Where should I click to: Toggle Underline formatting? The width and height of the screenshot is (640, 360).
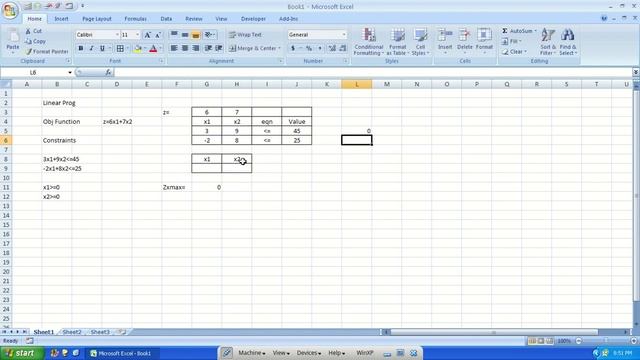tap(102, 49)
